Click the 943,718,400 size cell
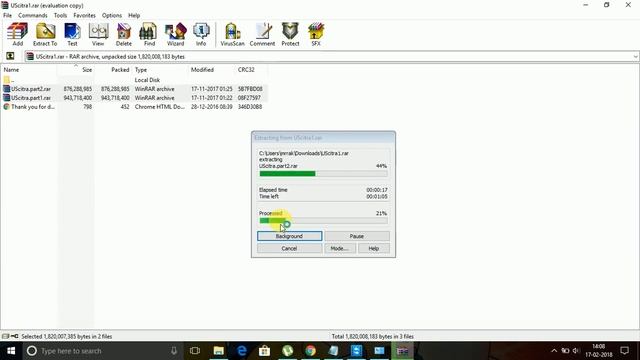The image size is (640, 360). (x=78, y=98)
